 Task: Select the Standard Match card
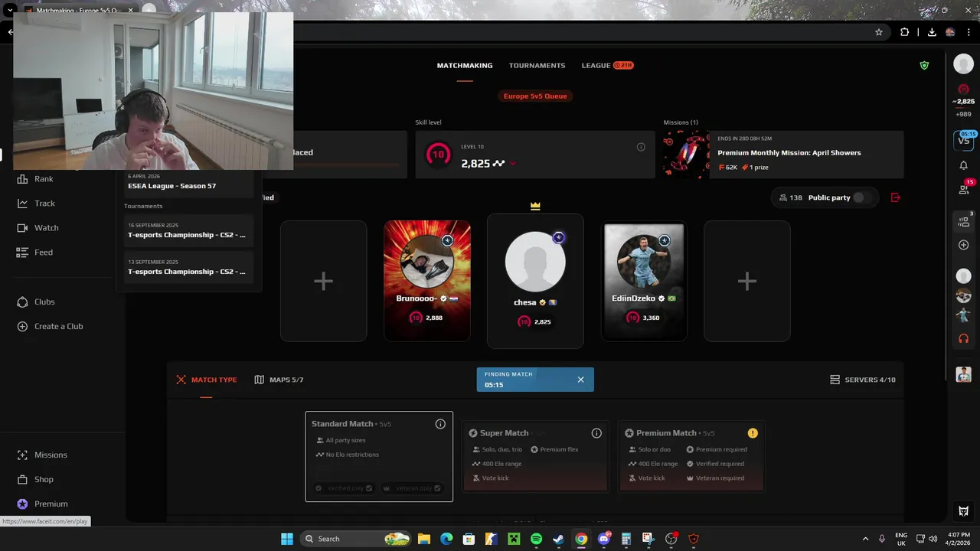[379, 457]
